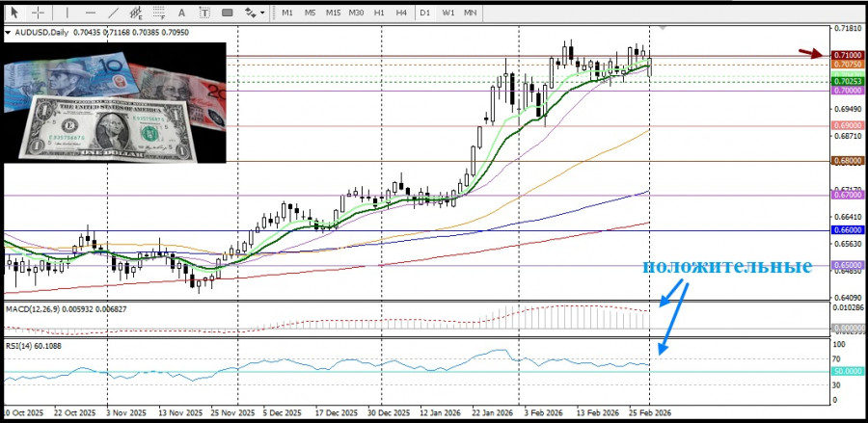Click the 25 Feb 2026 date label
The height and width of the screenshot is (423, 868).
(650, 413)
